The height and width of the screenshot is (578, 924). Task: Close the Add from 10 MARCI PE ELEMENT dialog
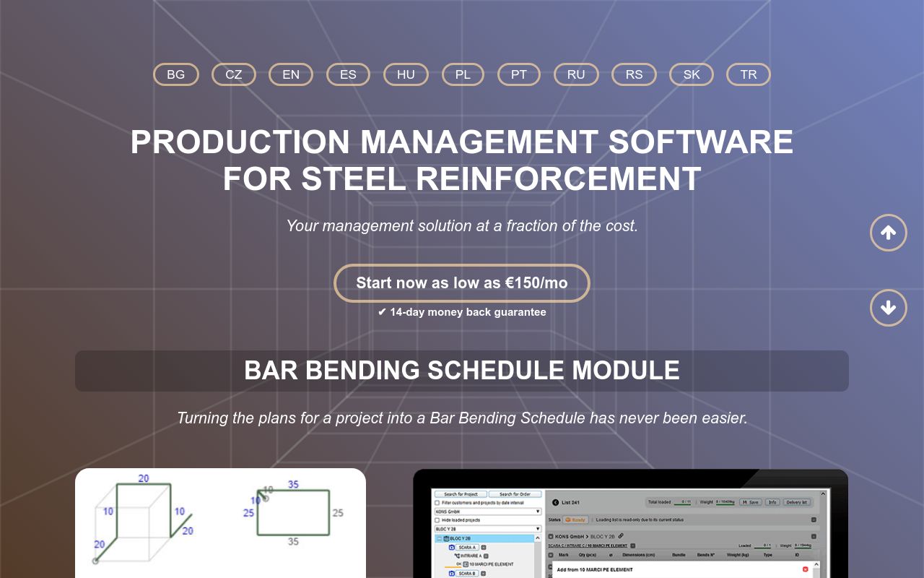pos(805,569)
